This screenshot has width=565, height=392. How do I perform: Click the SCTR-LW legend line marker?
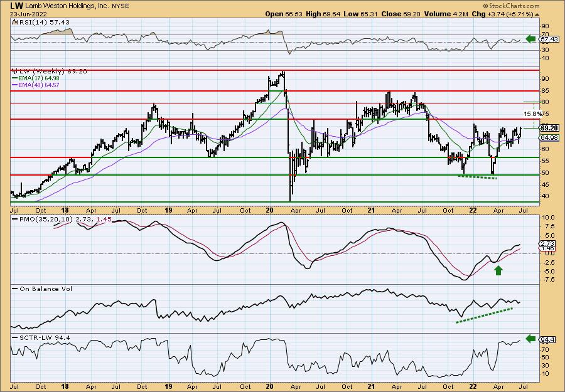15,337
